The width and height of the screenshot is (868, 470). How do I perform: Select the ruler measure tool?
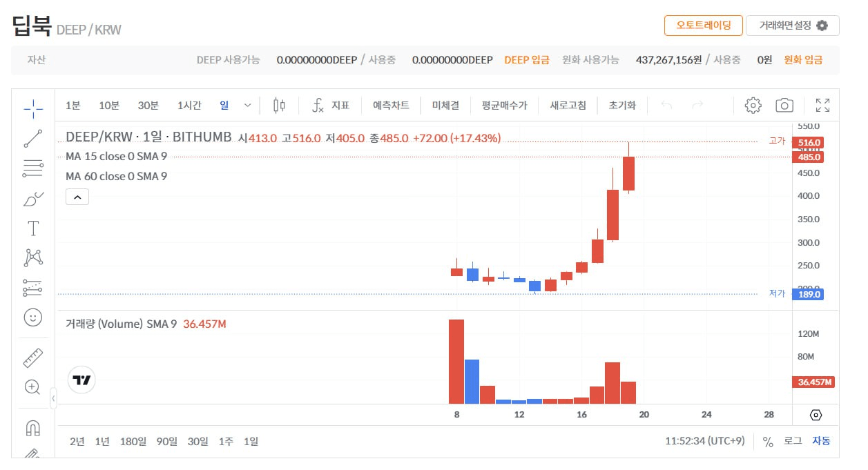point(32,358)
